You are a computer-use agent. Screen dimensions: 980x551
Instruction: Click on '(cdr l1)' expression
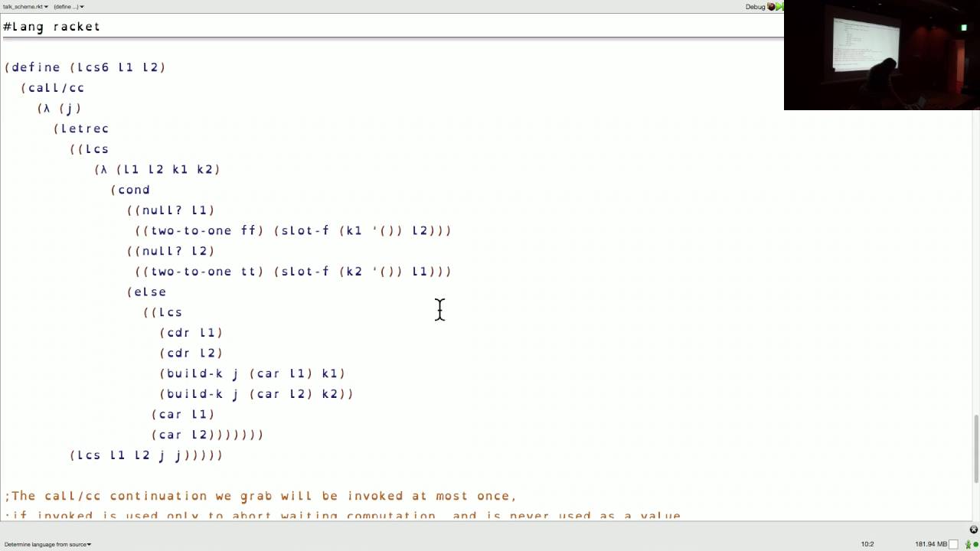tap(191, 333)
